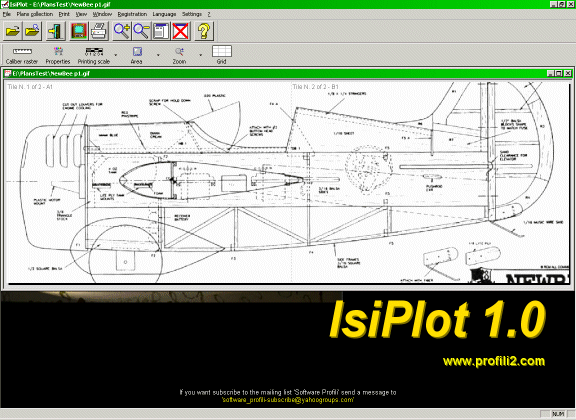Open the Plans collection menu

click(x=35, y=14)
